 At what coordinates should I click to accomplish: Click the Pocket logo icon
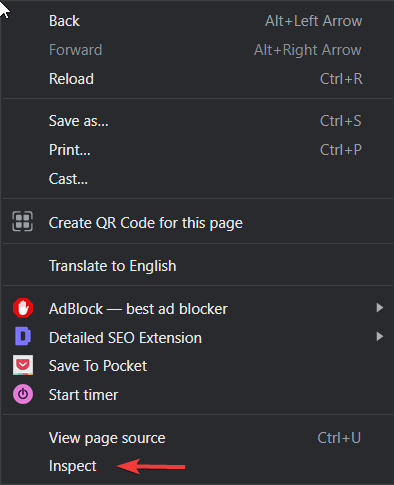(23, 365)
